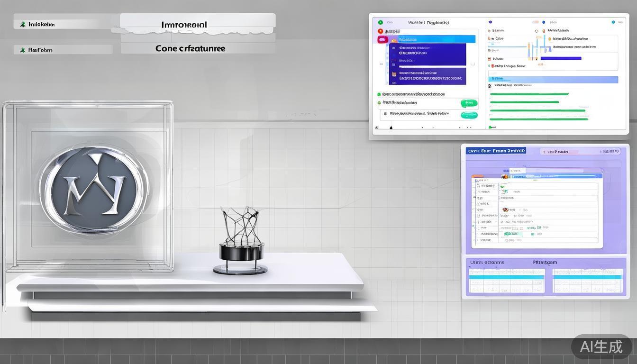Click the pink rounded icon in dashboard sidebar
637x364 pixels.
pyautogui.click(x=382, y=40)
